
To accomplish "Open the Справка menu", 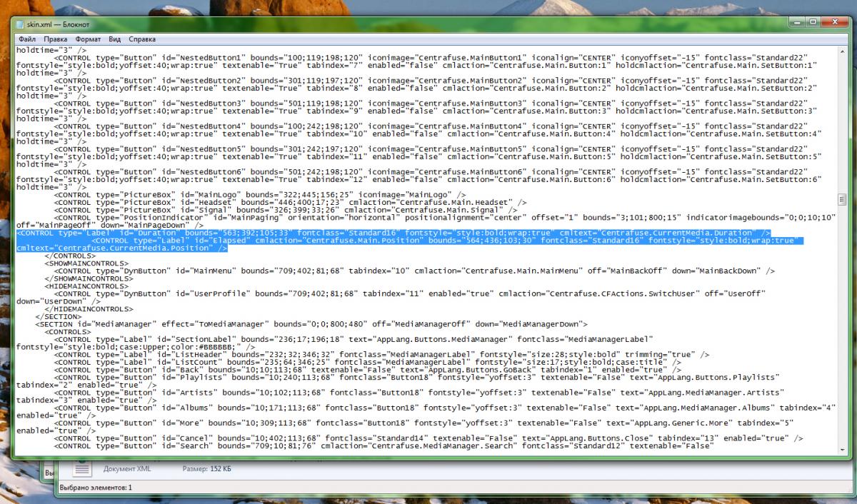I will 141,39.
